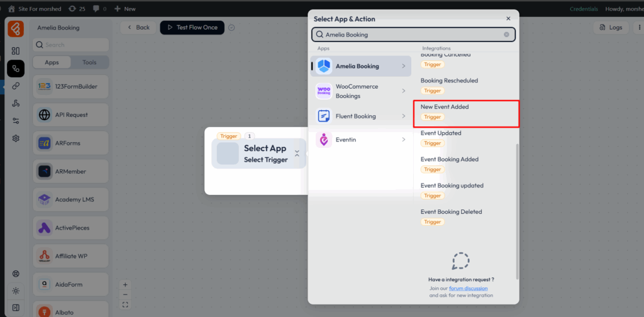Image resolution: width=644 pixels, height=317 pixels.
Task: Select the Albato app
Action: coord(70,309)
